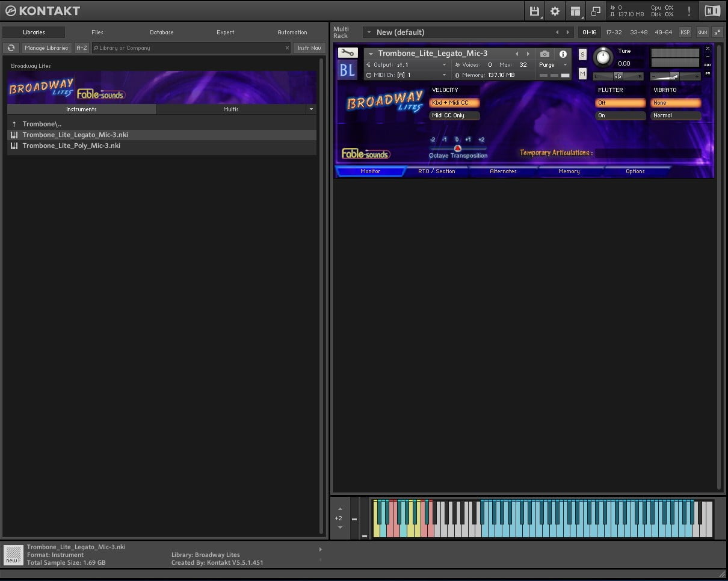Show rack channels 33-48
This screenshot has height=581, width=728.
coord(638,32)
